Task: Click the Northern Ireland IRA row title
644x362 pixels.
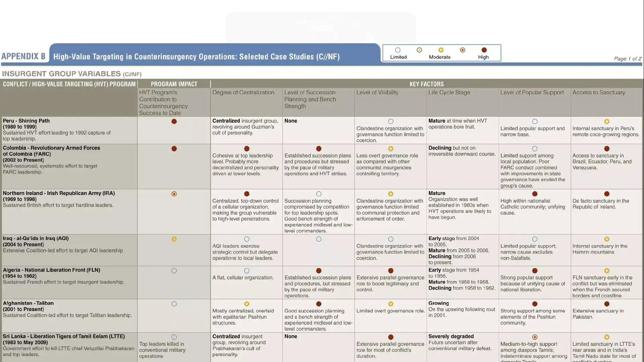Action: point(59,193)
